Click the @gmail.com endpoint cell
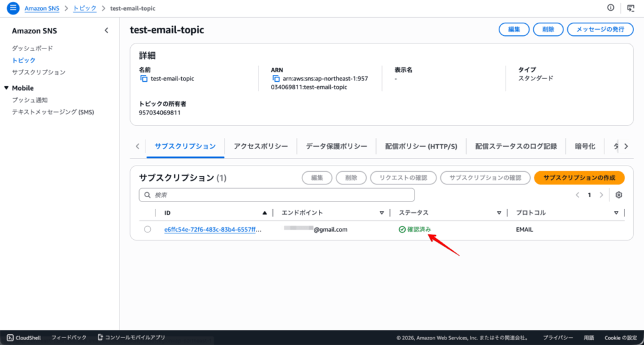The width and height of the screenshot is (644, 345). pyautogui.click(x=316, y=229)
